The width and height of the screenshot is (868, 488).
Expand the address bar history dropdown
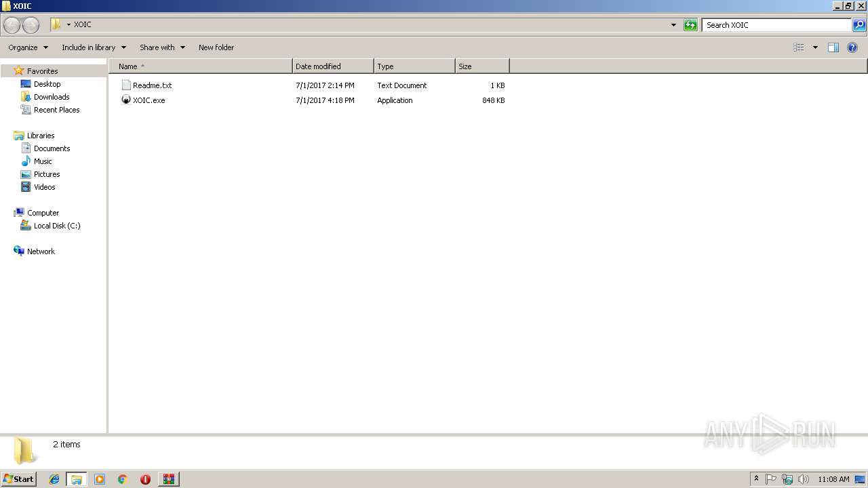(x=673, y=25)
